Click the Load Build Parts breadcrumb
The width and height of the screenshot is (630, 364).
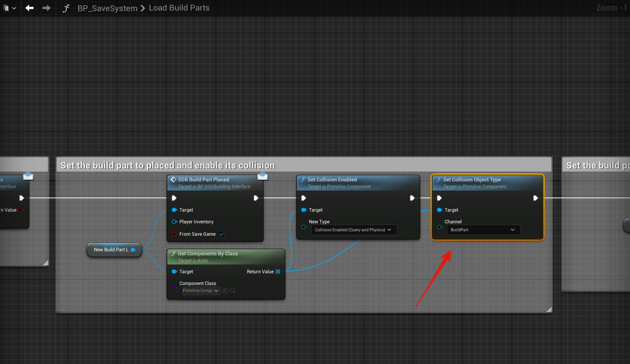coord(179,8)
